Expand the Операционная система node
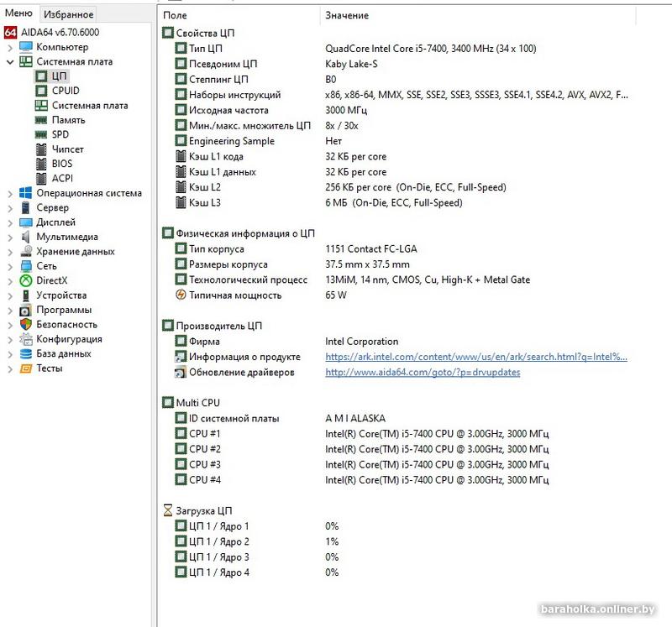 pos(10,194)
